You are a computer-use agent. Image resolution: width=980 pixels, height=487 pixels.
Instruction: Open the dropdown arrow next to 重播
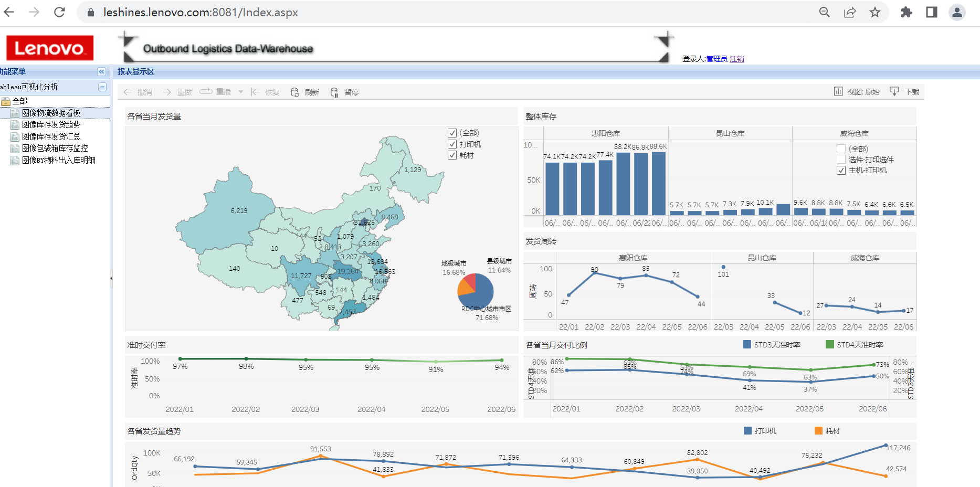click(241, 92)
